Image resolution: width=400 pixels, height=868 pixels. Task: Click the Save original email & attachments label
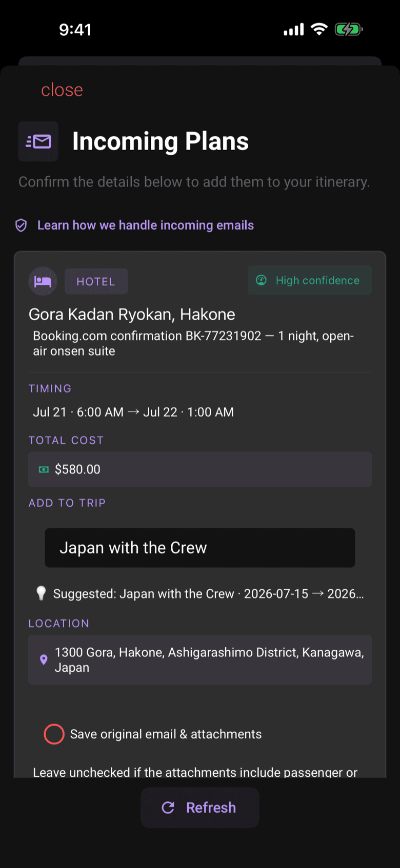coord(166,734)
